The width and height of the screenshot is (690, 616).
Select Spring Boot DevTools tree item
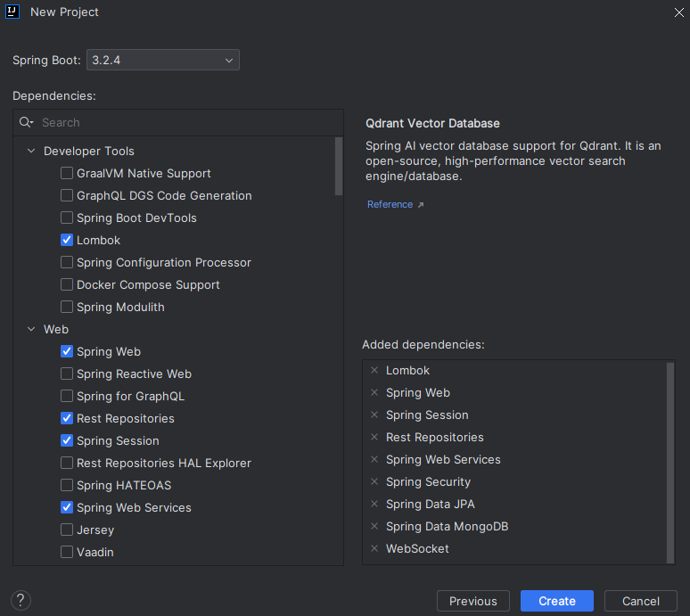point(136,218)
